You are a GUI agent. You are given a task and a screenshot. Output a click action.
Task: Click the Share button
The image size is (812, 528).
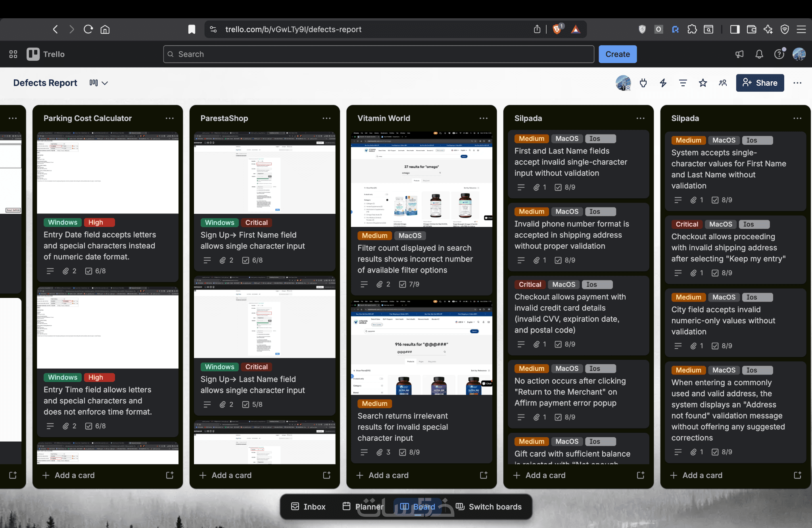pos(760,83)
